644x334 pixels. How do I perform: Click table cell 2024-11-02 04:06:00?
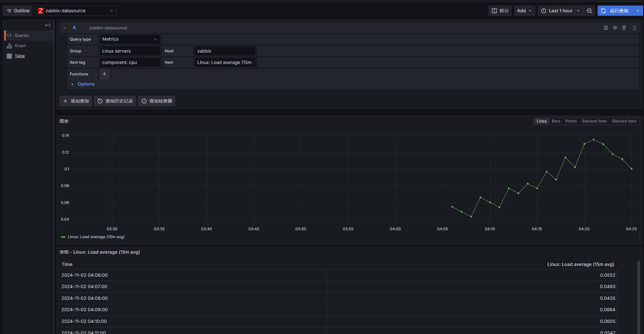coord(85,275)
